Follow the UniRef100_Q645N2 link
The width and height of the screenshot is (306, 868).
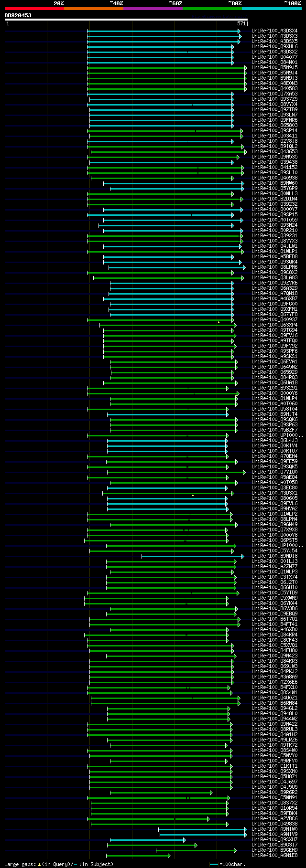coord(274,367)
